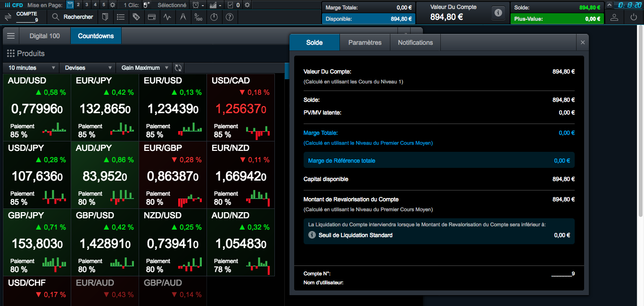Click the power logout icon
644x306 pixels.
(x=633, y=17)
